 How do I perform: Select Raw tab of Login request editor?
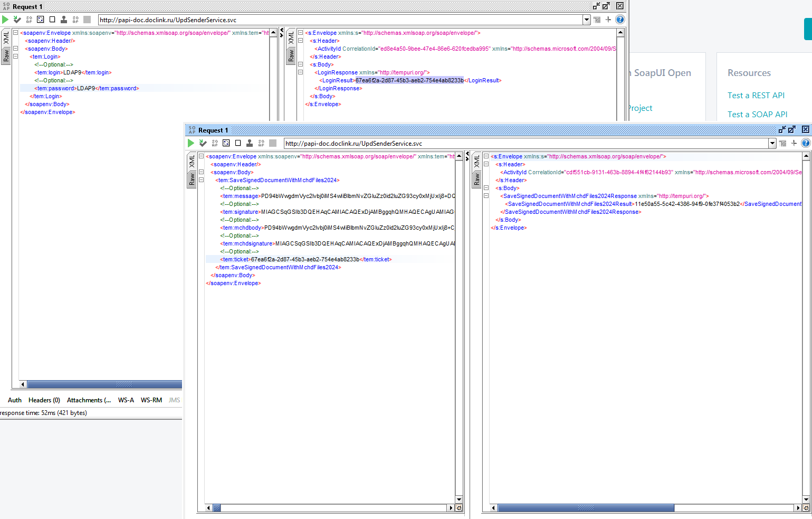coord(6,55)
